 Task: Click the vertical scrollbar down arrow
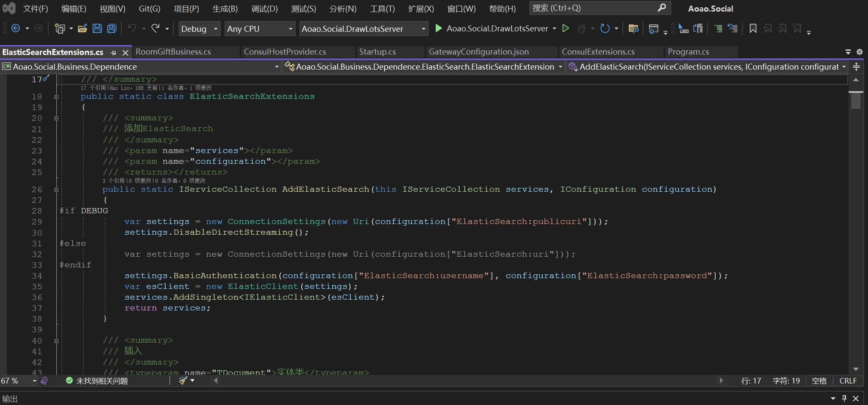856,369
